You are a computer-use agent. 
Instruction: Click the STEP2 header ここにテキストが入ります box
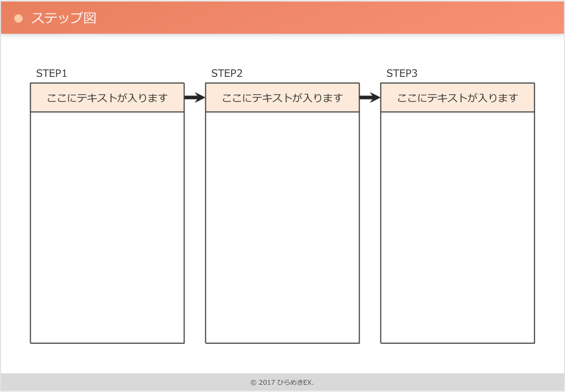click(282, 98)
